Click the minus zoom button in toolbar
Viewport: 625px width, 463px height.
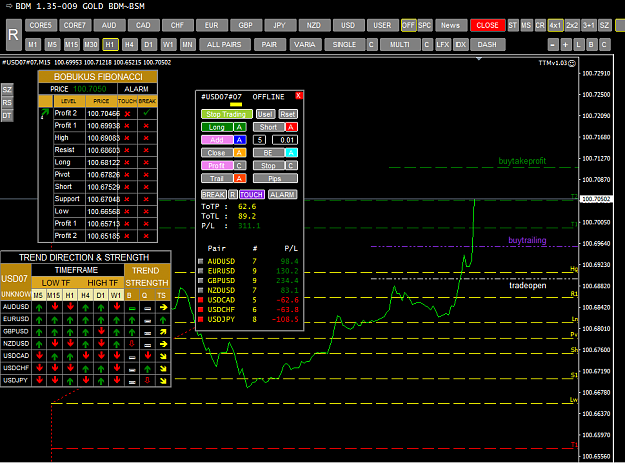click(552, 45)
